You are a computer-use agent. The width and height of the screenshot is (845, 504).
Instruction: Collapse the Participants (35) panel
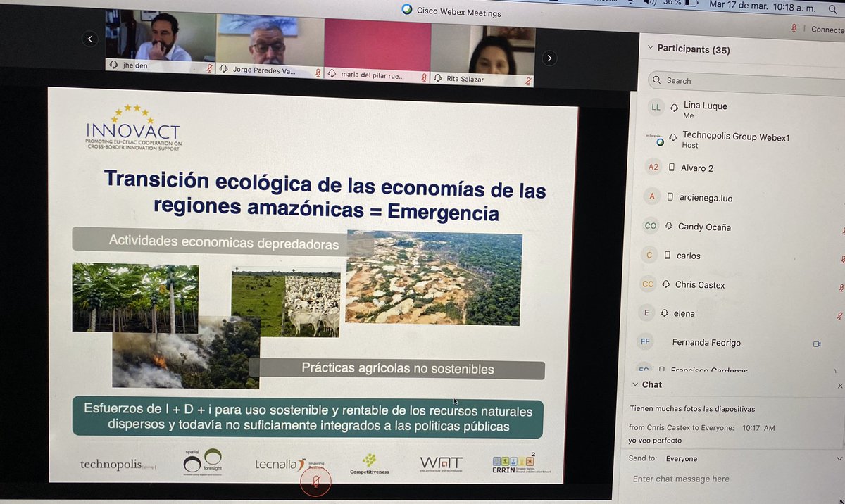(x=650, y=48)
